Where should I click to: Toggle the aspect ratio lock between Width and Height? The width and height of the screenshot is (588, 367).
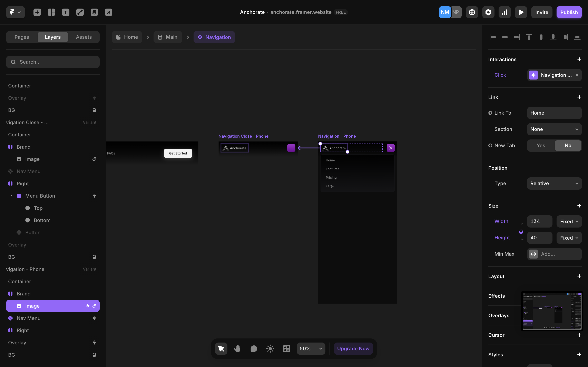521,232
